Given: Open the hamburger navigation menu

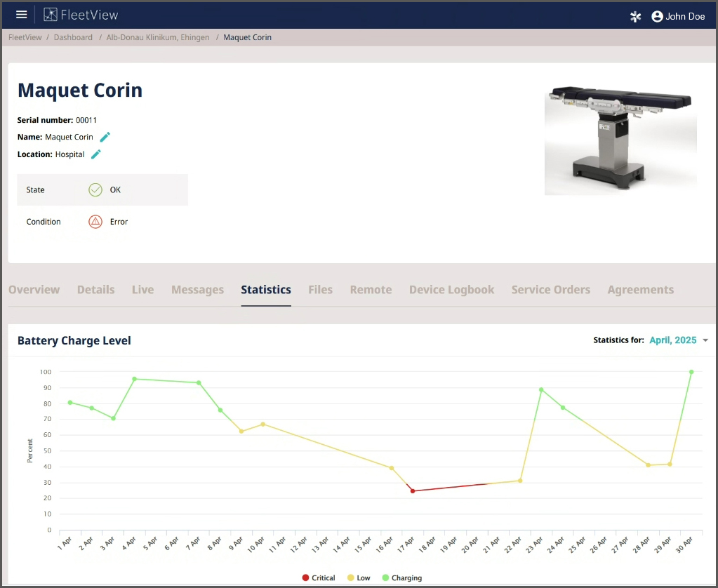Looking at the screenshot, I should (x=22, y=15).
